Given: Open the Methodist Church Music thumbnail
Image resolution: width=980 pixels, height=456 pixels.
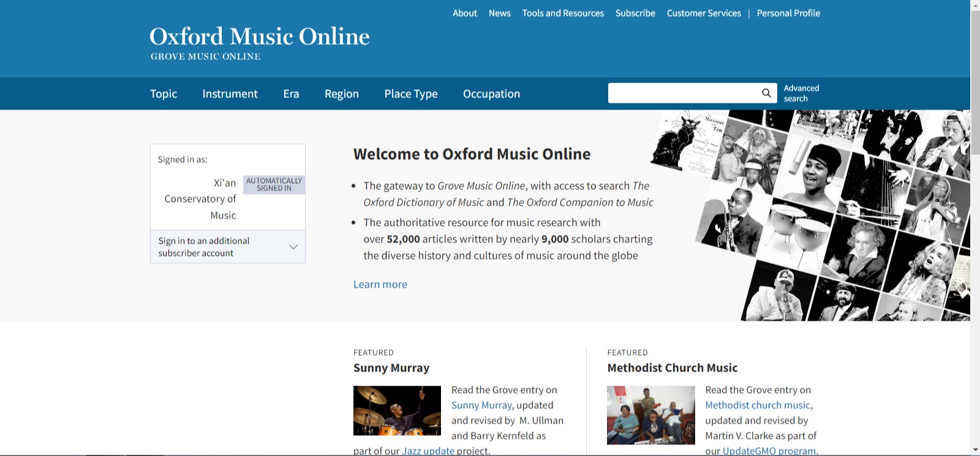Looking at the screenshot, I should 650,414.
